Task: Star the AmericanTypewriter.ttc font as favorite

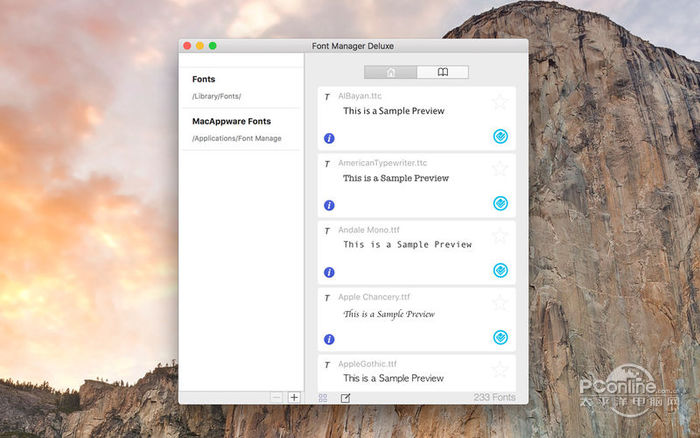Action: [x=500, y=168]
